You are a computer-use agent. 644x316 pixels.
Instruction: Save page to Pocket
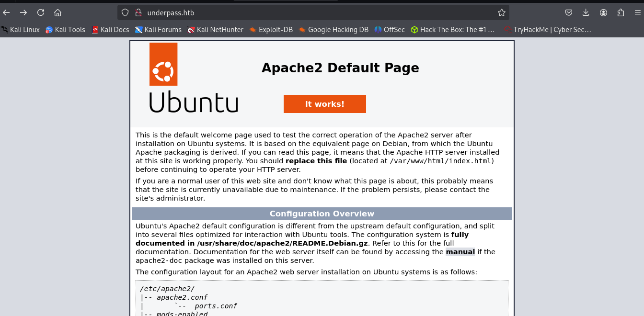[x=568, y=12]
